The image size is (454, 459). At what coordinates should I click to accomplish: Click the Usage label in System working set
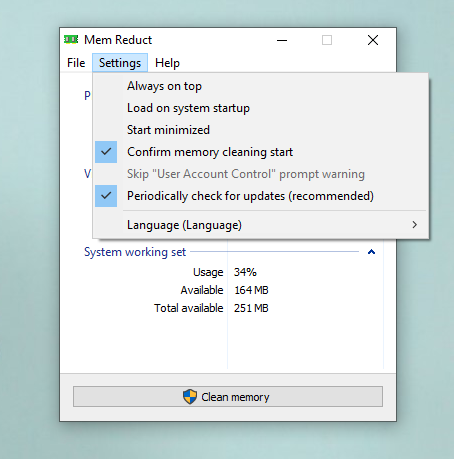208,272
